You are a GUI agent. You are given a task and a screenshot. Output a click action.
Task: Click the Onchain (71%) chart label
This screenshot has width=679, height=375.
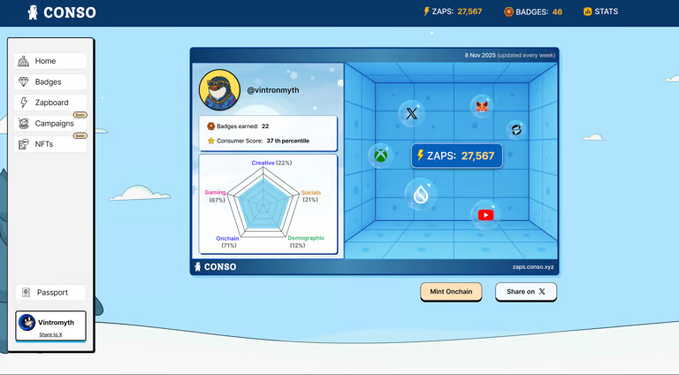(228, 242)
